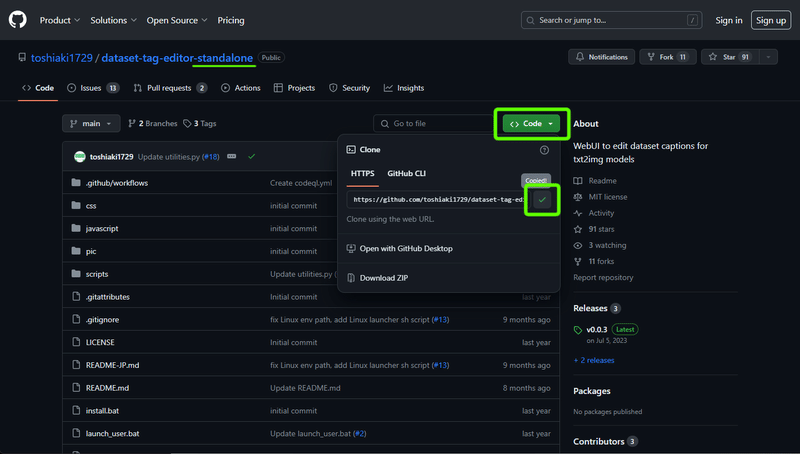Click Report repository link
This screenshot has height=454, width=800.
tap(603, 278)
